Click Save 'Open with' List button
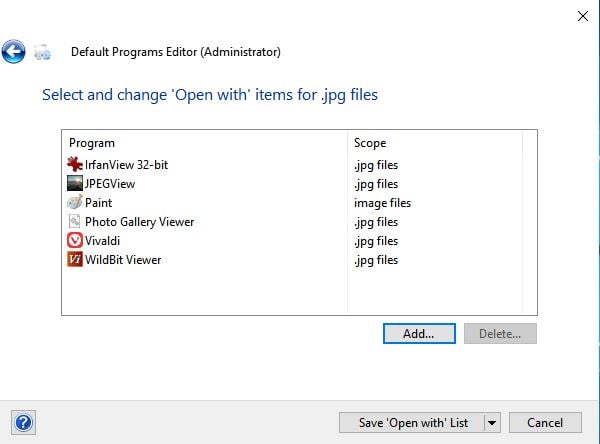Image resolution: width=600 pixels, height=444 pixels. coord(412,423)
